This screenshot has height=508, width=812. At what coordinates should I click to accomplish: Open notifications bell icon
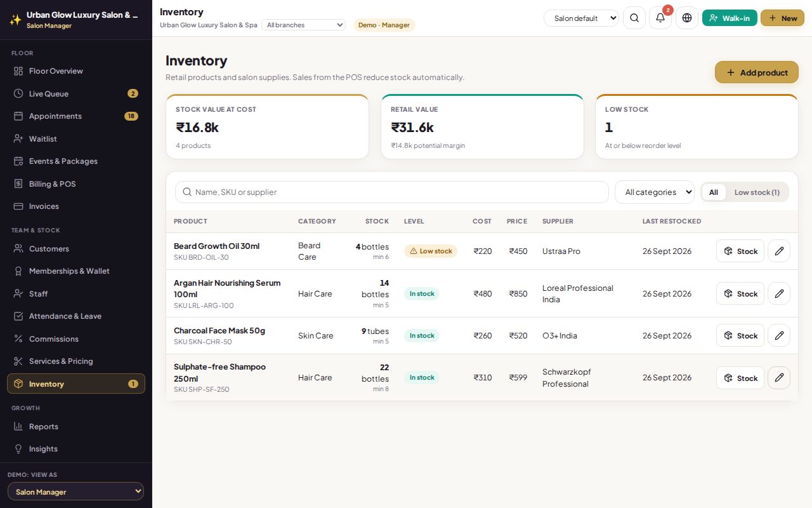660,18
